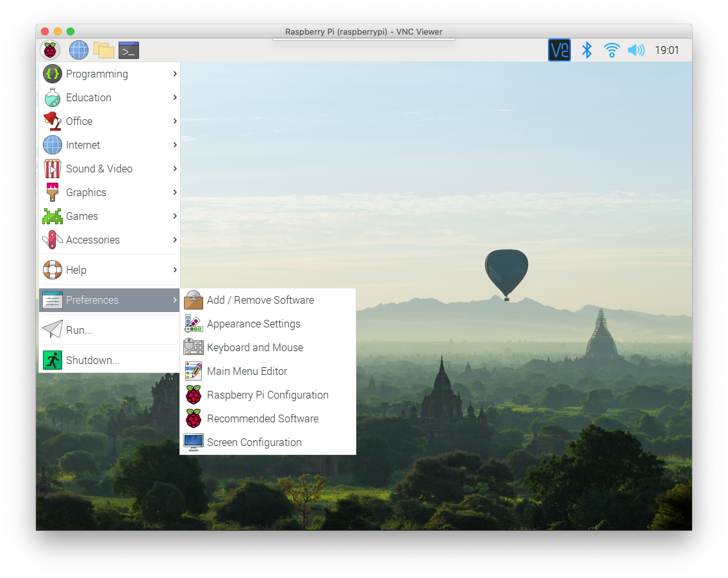Open Keyboard and Mouse settings
This screenshot has height=578, width=728.
pyautogui.click(x=255, y=347)
